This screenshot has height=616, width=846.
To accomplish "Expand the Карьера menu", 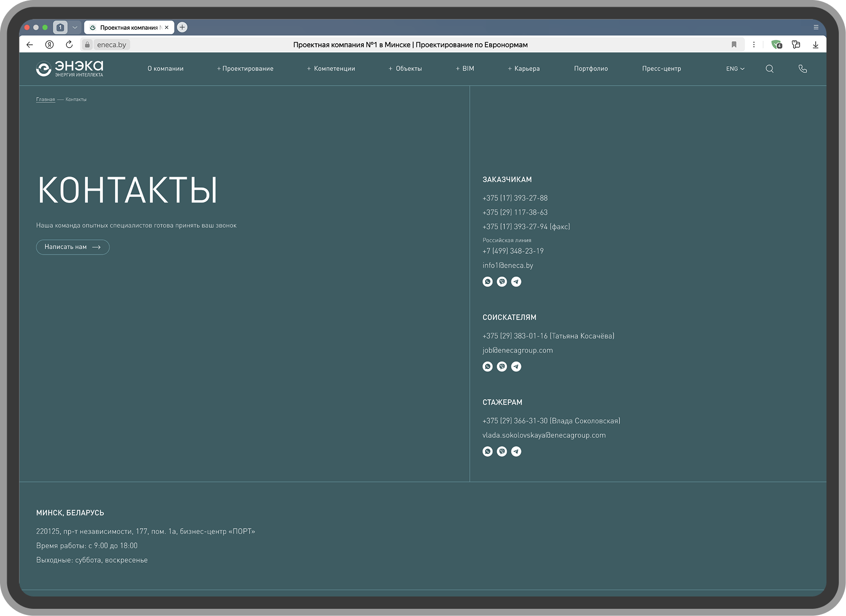I will tap(524, 69).
